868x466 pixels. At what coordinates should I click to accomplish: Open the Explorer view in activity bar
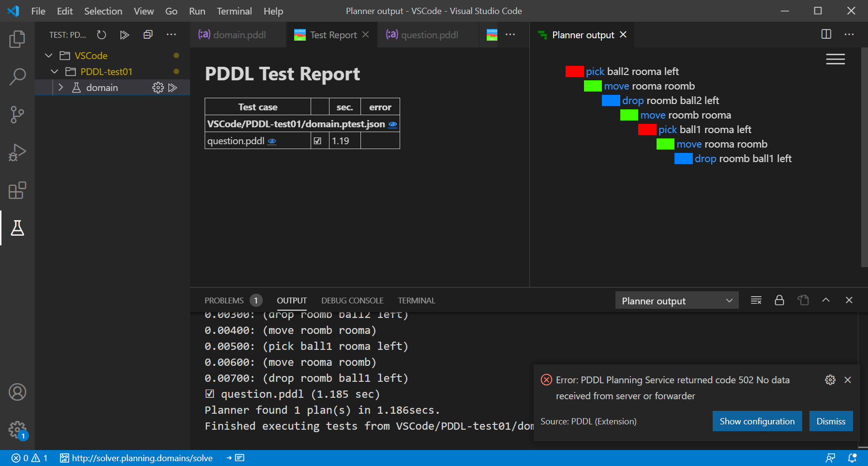pyautogui.click(x=17, y=39)
